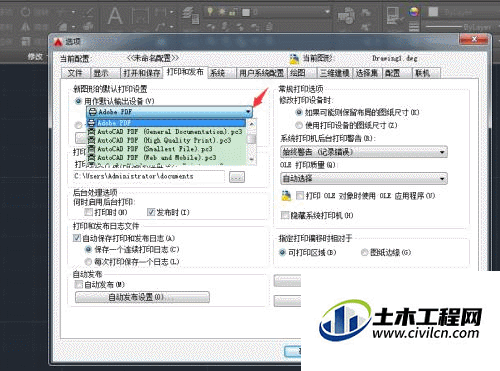The image size is (500, 371).
Task: Select 如果可能则保留布局的图纸尺寸 radio button
Action: point(299,112)
